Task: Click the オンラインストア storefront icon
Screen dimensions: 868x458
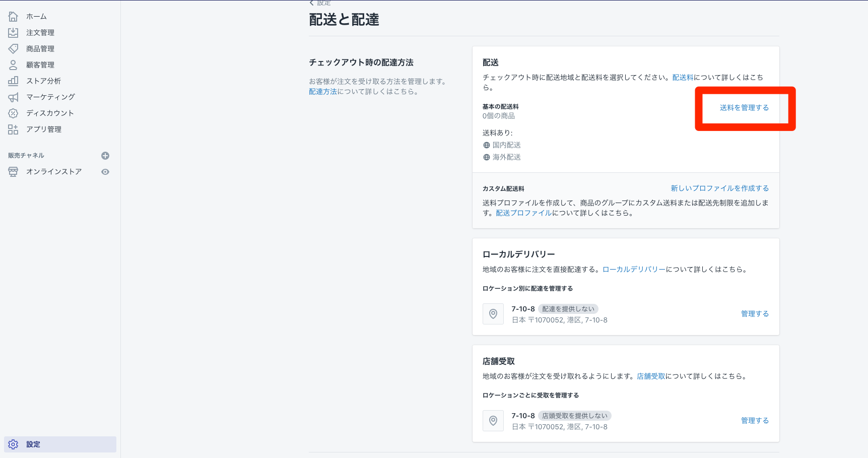Action: coord(13,172)
